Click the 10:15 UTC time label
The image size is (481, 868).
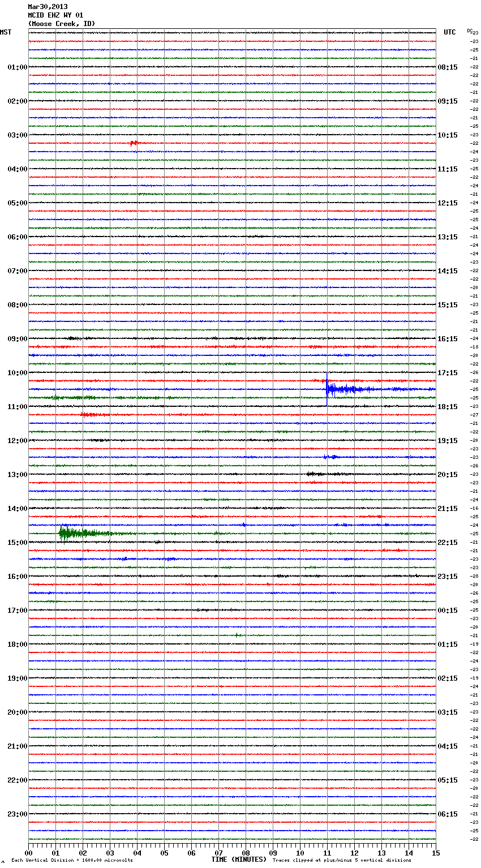(448, 135)
